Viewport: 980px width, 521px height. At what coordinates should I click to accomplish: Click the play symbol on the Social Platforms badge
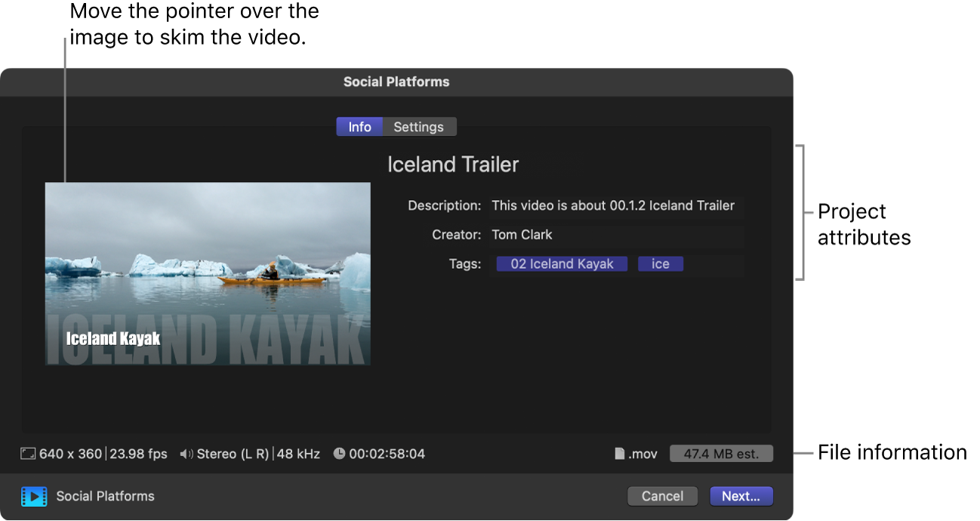click(35, 496)
